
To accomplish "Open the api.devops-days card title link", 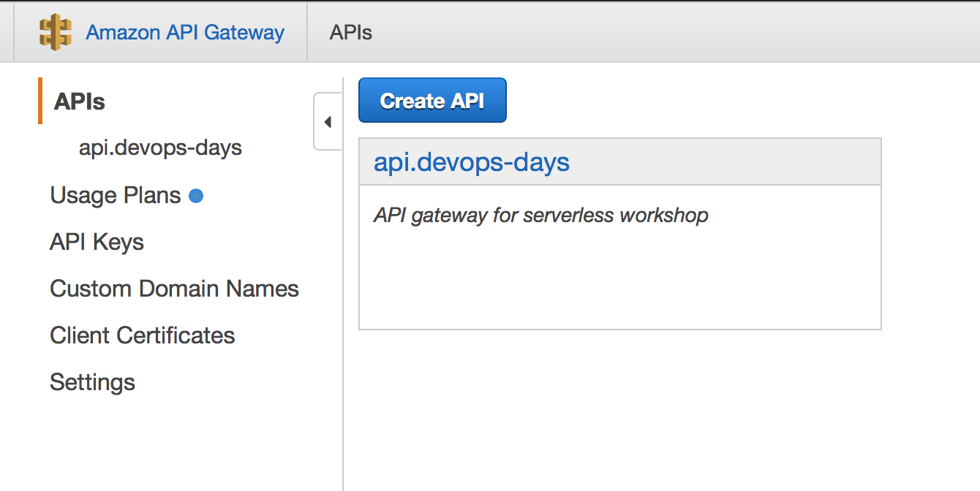I will click(x=472, y=161).
